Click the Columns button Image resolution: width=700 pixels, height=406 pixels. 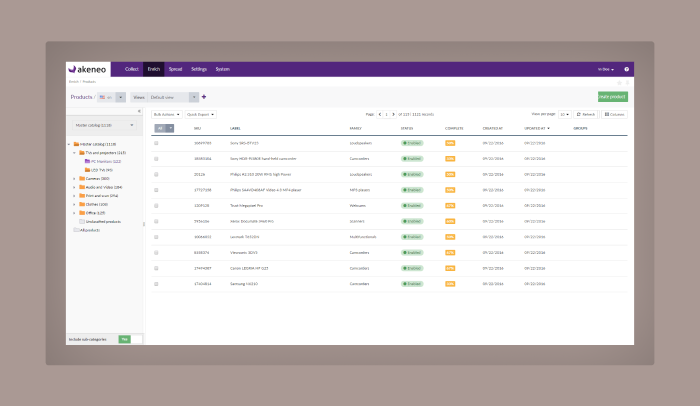click(x=614, y=115)
